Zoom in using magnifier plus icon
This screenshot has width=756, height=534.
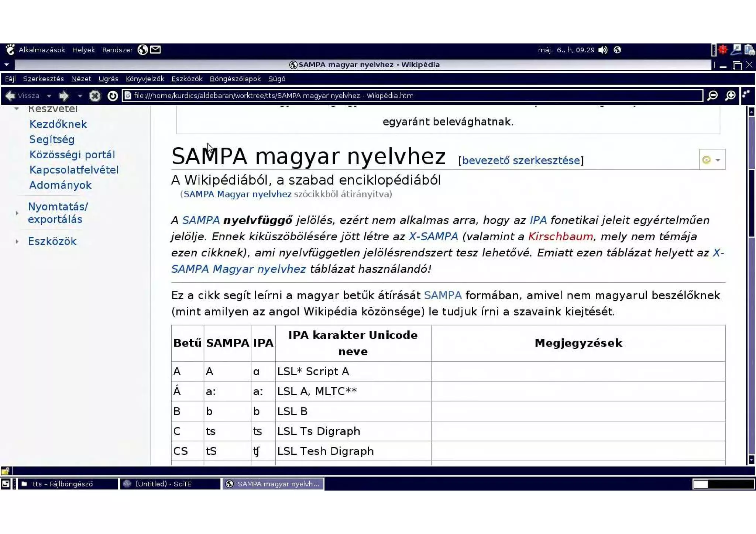pos(730,96)
